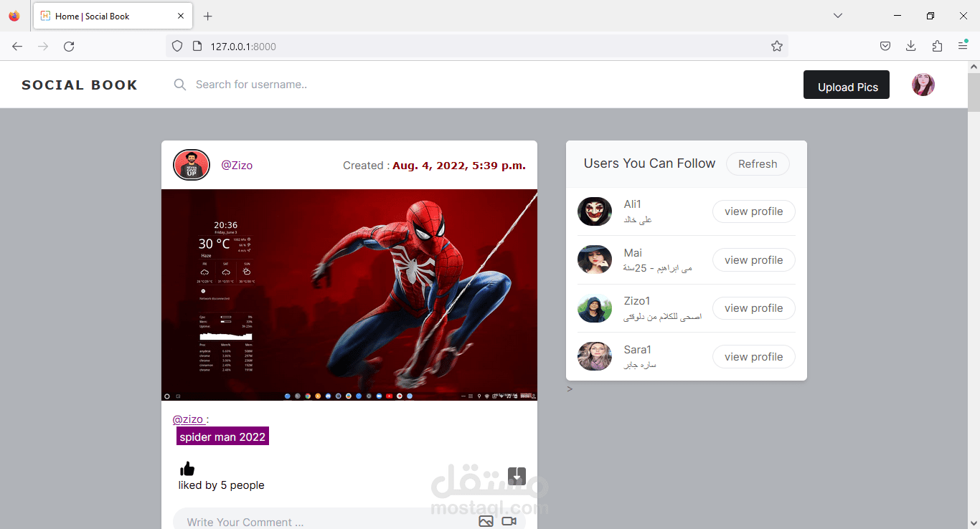Click the download icon on the spider man post

pos(517,475)
